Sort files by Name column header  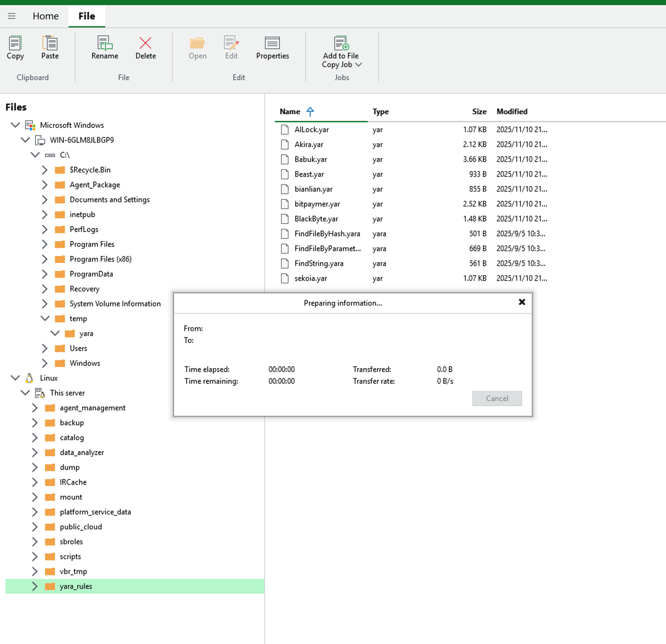click(290, 112)
